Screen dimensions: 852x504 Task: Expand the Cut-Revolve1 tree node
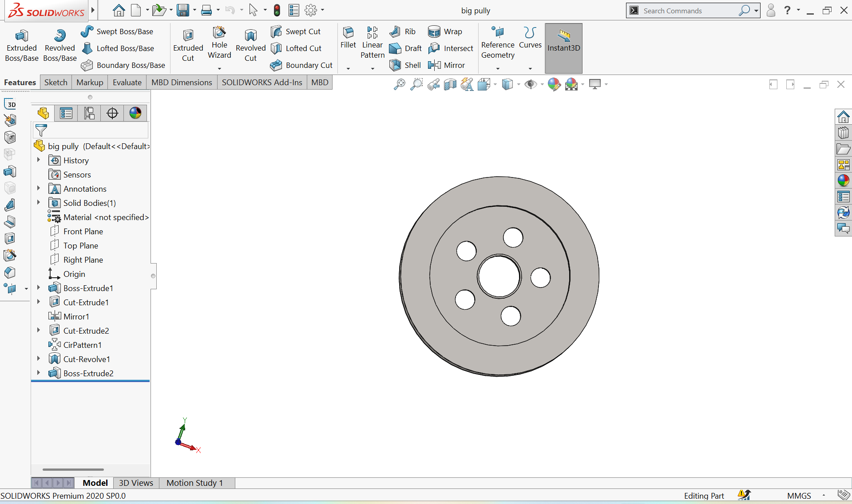(39, 359)
